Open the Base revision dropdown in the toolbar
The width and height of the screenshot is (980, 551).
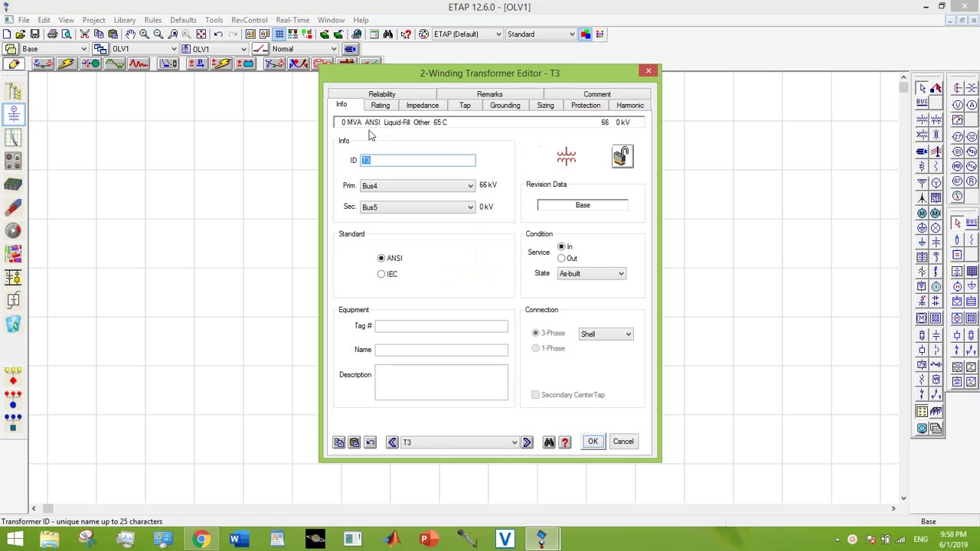coord(54,49)
